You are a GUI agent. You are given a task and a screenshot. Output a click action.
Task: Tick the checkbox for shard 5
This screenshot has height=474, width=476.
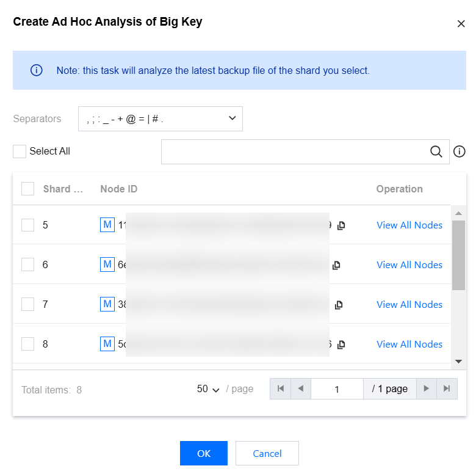(28, 225)
